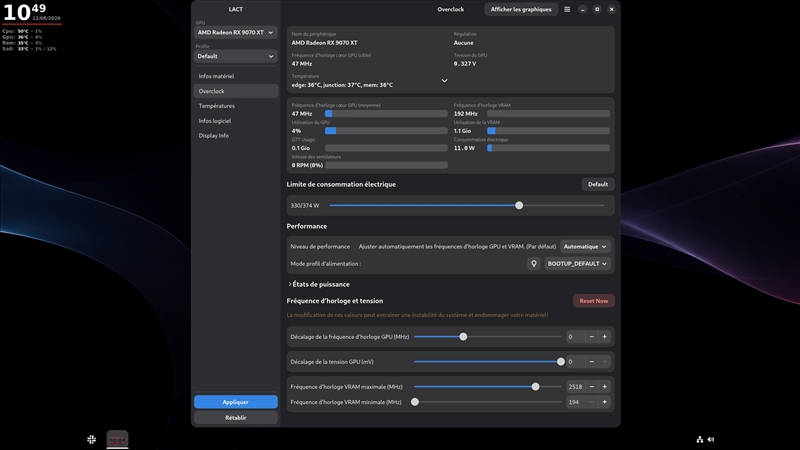The height and width of the screenshot is (450, 800).
Task: Click the GPU voltage offset slider
Action: coord(488,362)
